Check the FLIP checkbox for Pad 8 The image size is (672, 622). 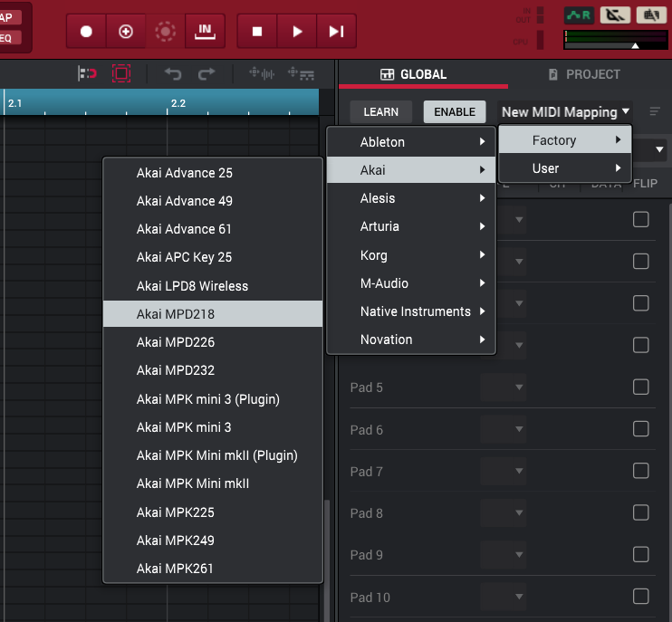click(x=640, y=512)
